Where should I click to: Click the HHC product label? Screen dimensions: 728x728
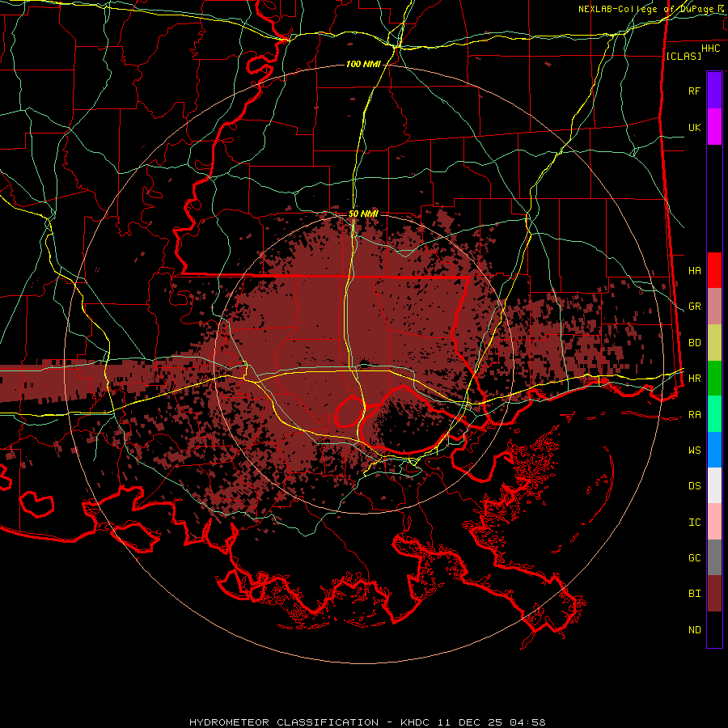coord(710,49)
